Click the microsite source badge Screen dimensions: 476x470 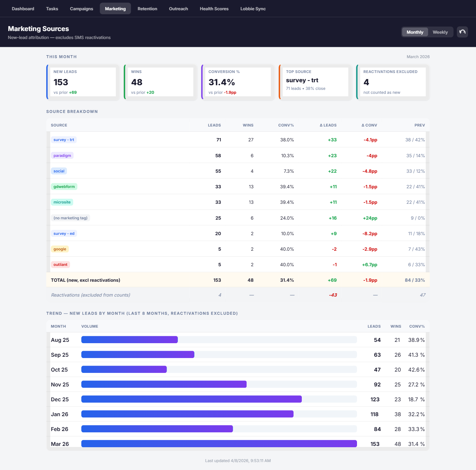(62, 202)
